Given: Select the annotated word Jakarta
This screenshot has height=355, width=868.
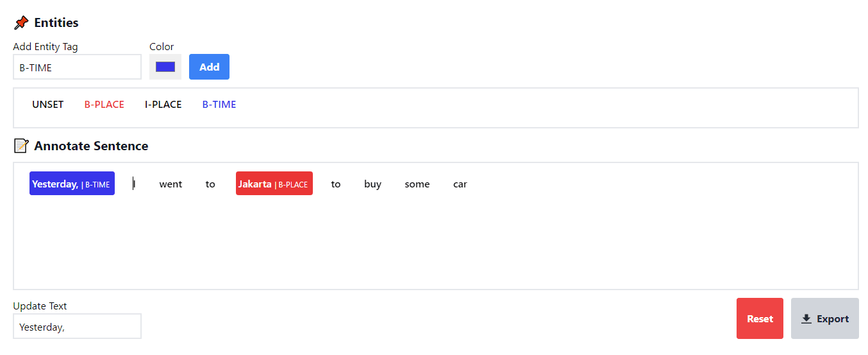Looking at the screenshot, I should [274, 184].
